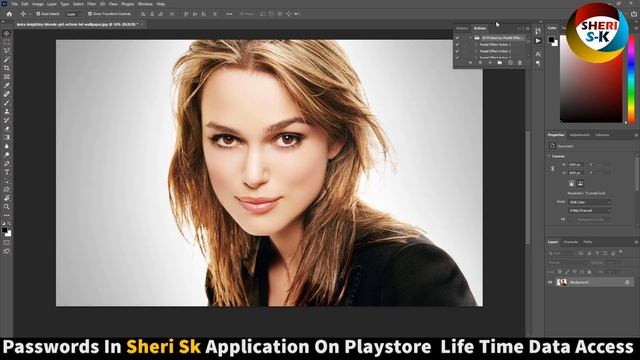Open the Kind filter dropdown in Layers
The height and width of the screenshot is (360, 640).
coord(561,253)
